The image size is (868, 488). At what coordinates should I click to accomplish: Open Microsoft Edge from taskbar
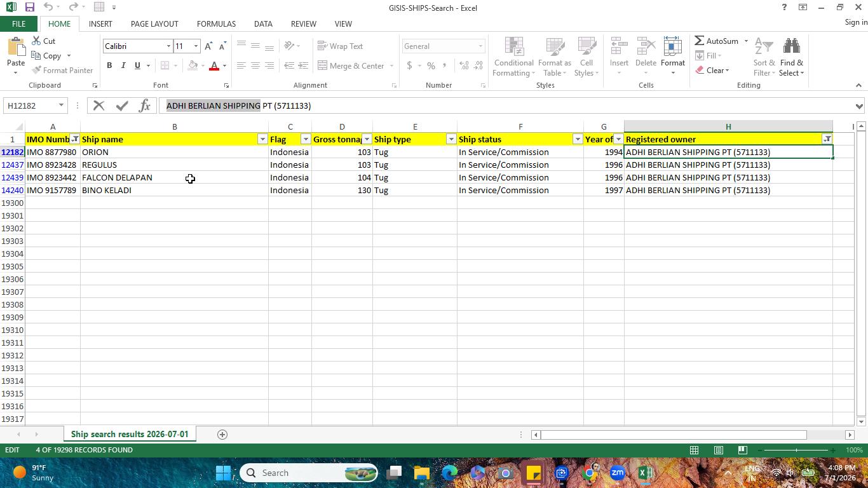click(450, 473)
